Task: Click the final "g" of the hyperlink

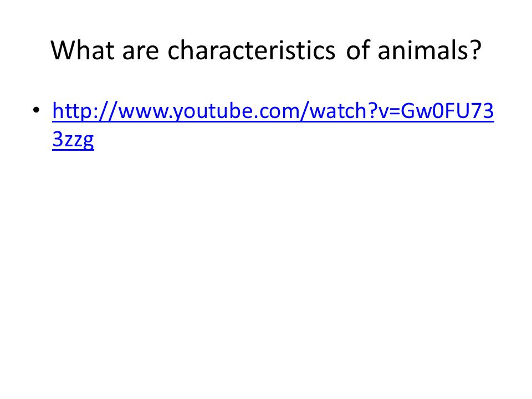Action: point(89,141)
